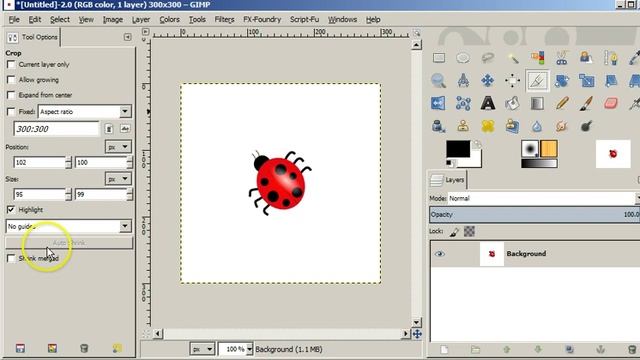
Task: Select the Heal tool
Action: click(488, 126)
